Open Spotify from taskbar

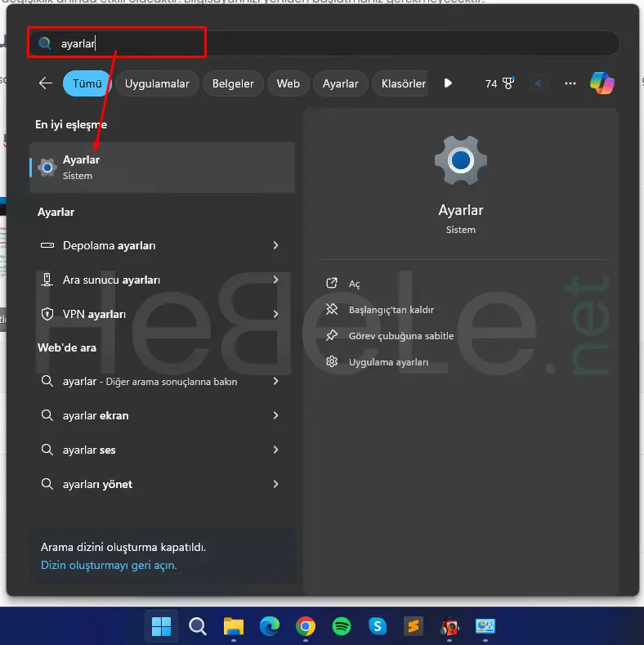pyautogui.click(x=342, y=626)
